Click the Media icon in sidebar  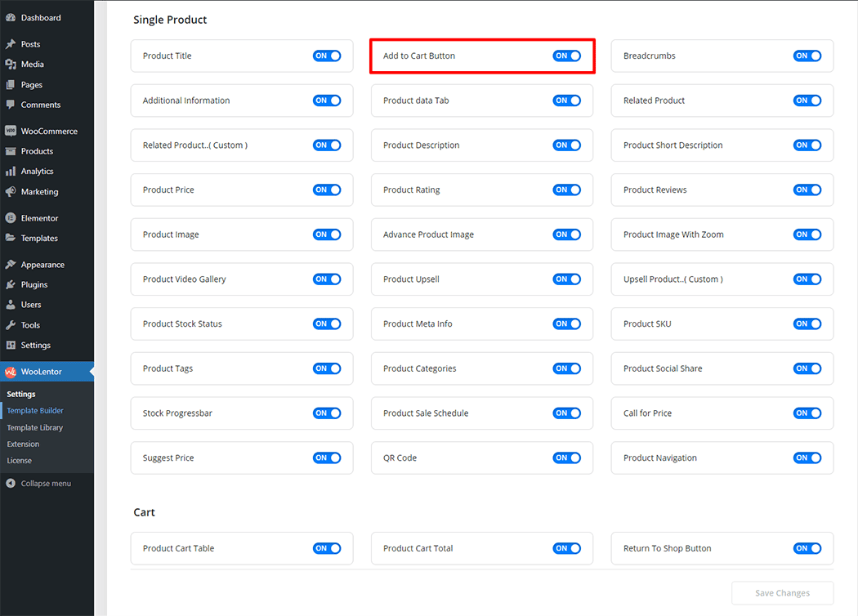10,65
